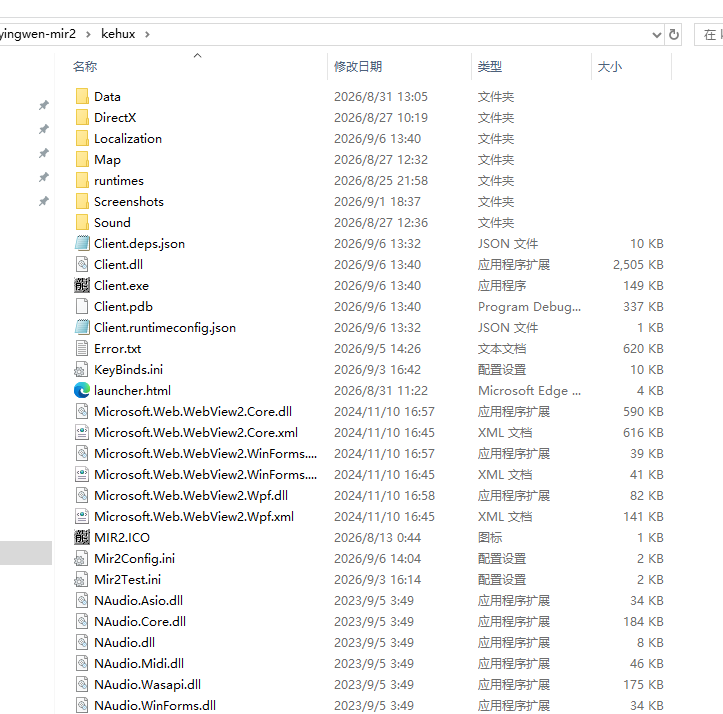The width and height of the screenshot is (723, 714).
Task: Select the Mir2Config.ini file name
Action: pos(134,559)
